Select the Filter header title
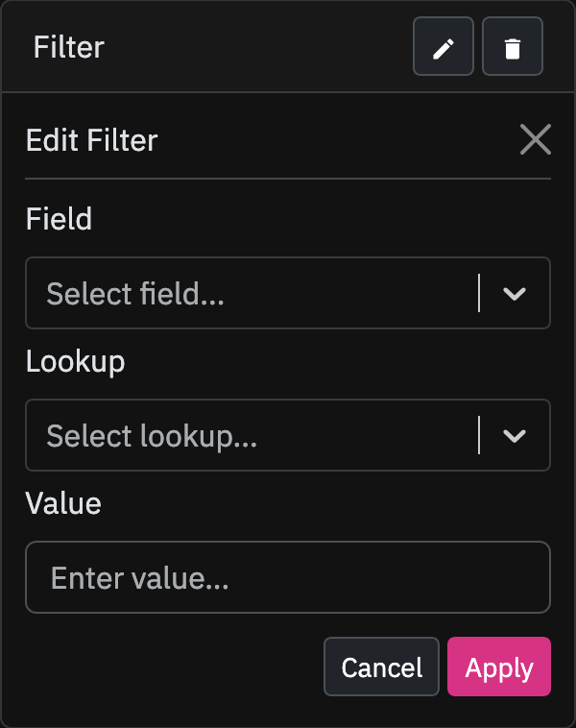 (x=69, y=47)
